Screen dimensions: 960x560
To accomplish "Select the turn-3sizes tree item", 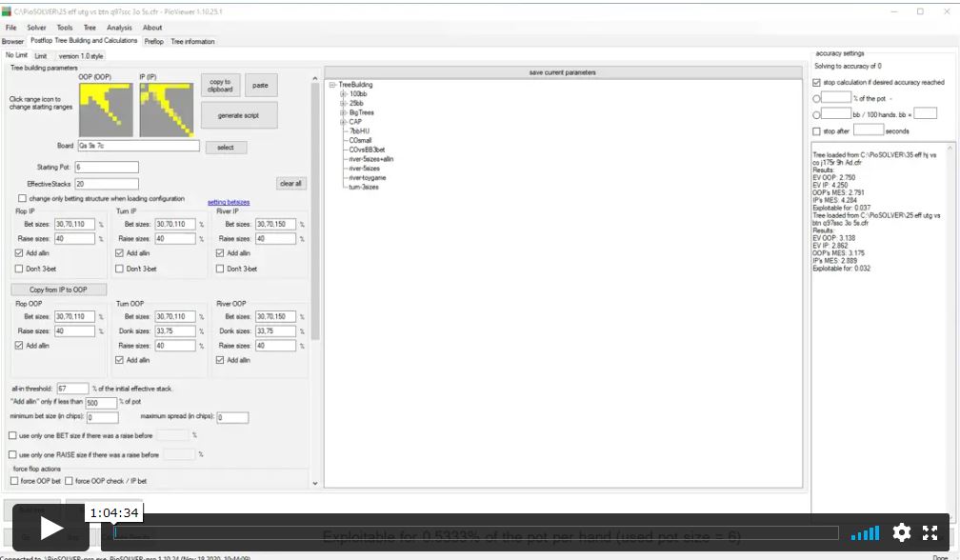I will (x=364, y=187).
